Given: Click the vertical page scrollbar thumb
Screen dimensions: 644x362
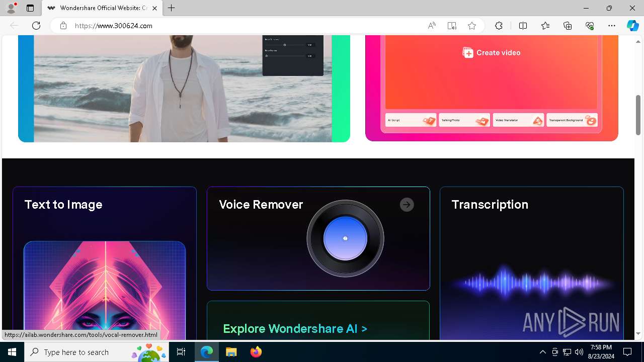Looking at the screenshot, I should tap(638, 115).
